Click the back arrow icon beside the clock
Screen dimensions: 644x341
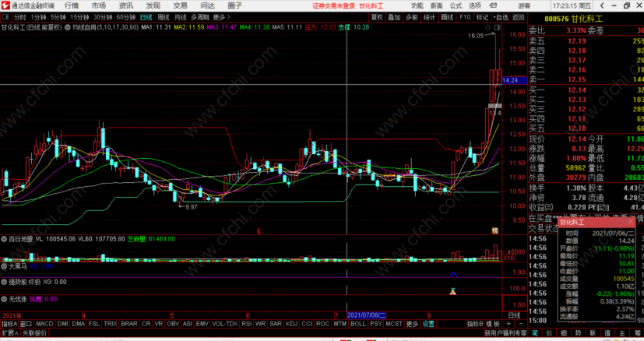[x=602, y=5]
